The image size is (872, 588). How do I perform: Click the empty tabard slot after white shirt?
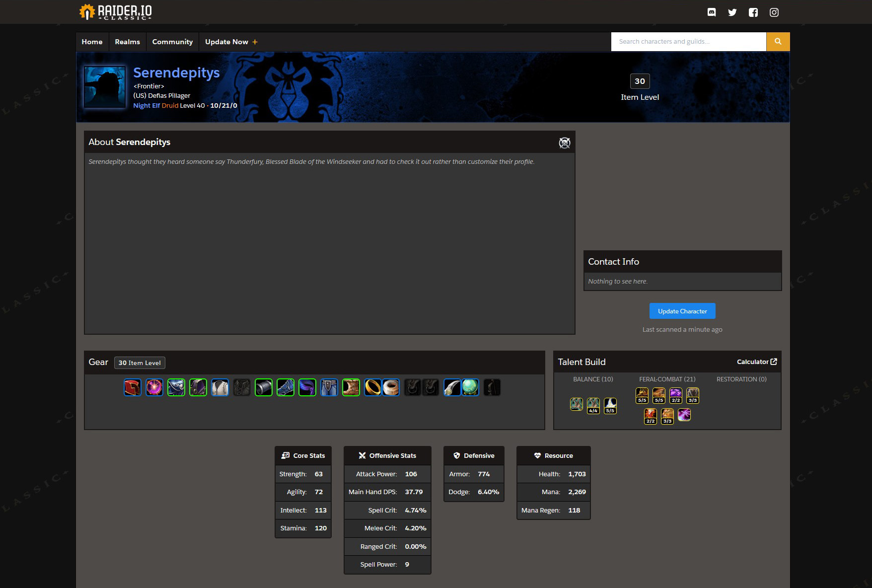[242, 387]
